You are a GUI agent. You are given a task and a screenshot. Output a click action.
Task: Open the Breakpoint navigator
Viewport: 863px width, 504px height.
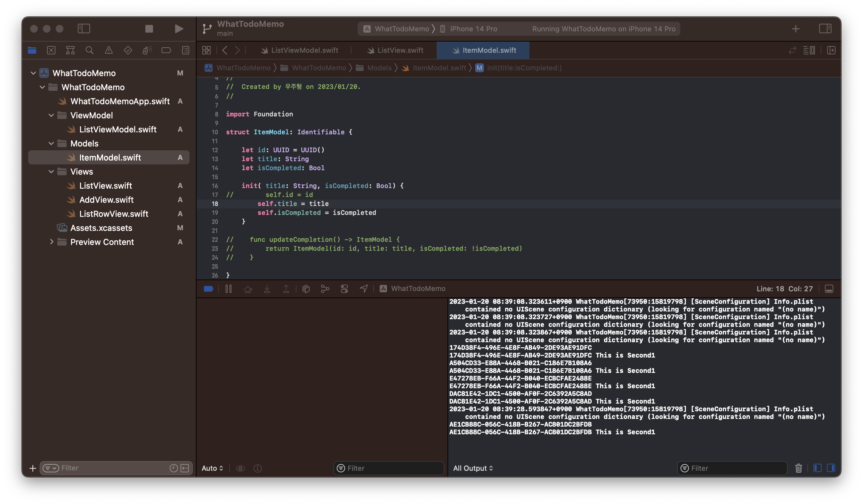(166, 50)
